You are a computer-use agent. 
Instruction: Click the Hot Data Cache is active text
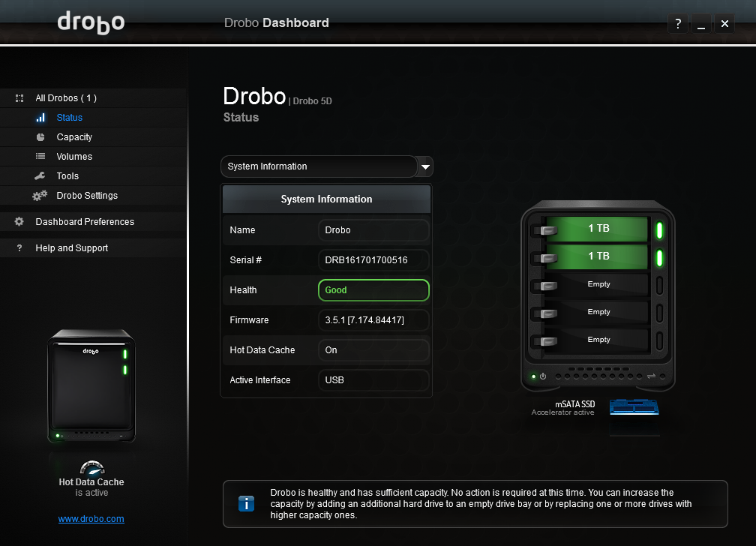91,487
